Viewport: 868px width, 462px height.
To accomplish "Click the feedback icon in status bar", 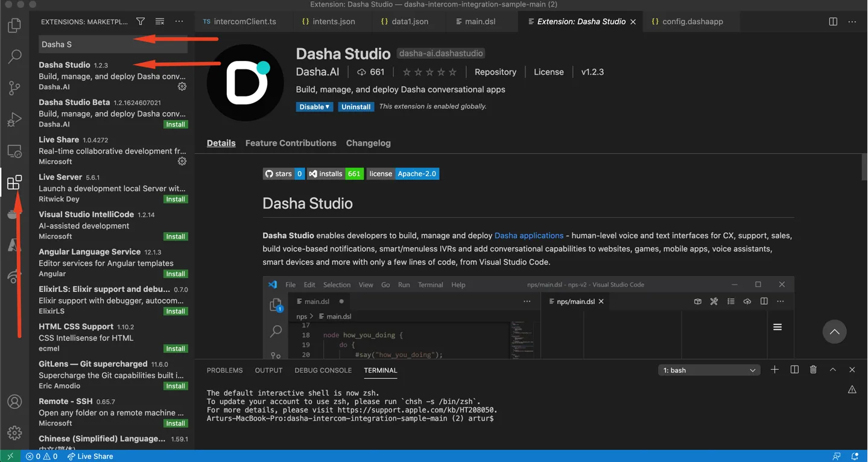I will [x=837, y=456].
